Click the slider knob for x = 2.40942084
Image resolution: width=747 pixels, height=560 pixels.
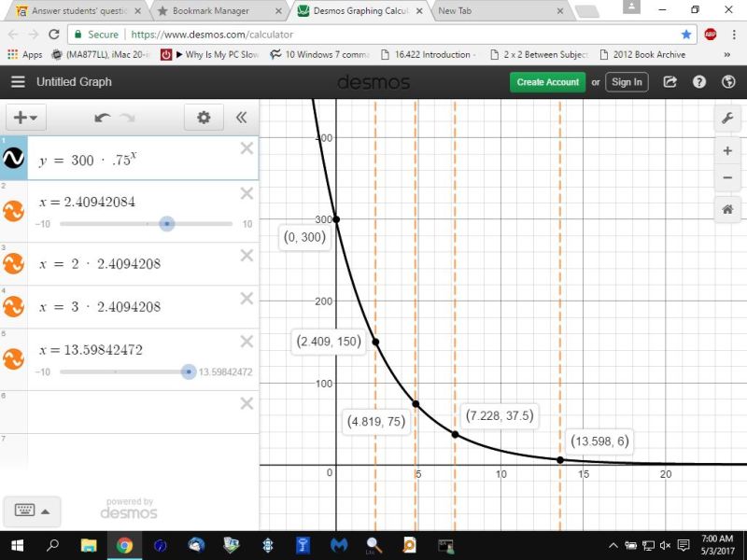[x=167, y=223]
